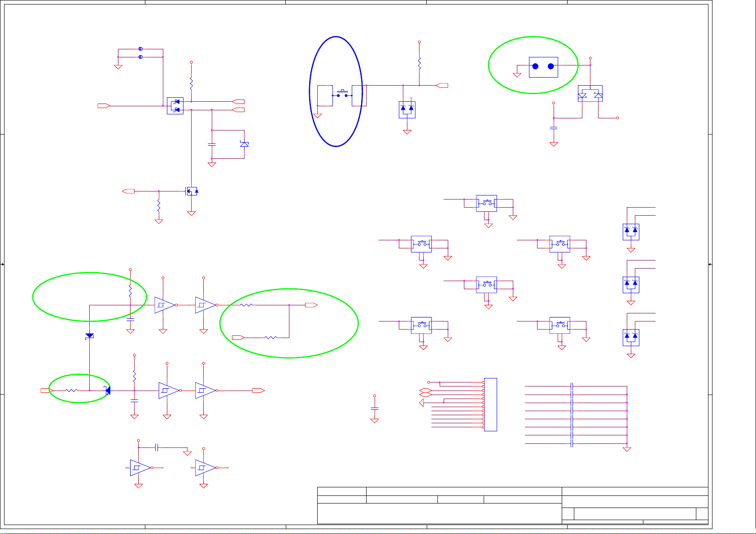
Task: Select the N-channel MOSFET symbol
Action: [x=192, y=191]
